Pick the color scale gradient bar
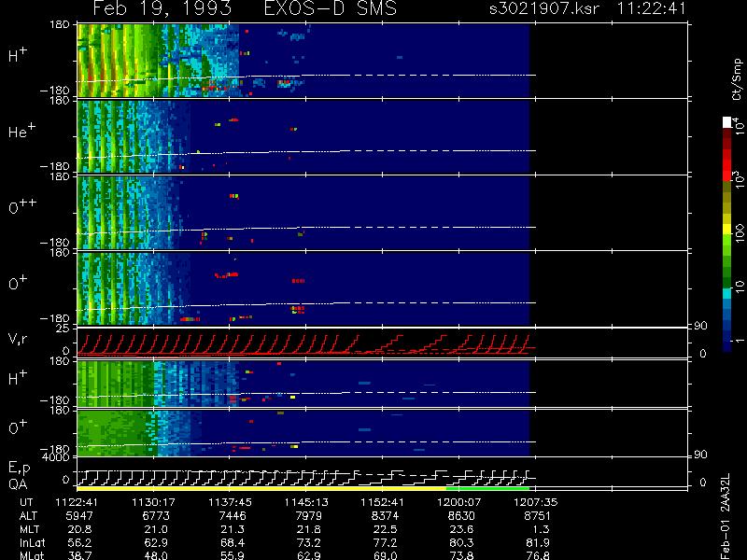Viewport: 747px width, 560px height. click(727, 235)
